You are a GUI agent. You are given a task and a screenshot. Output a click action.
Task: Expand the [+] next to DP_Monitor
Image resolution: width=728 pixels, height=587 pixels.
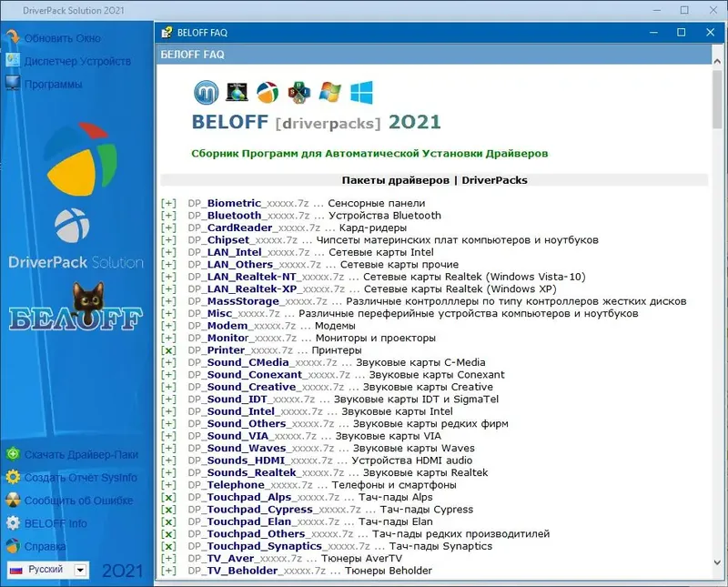[x=168, y=338]
